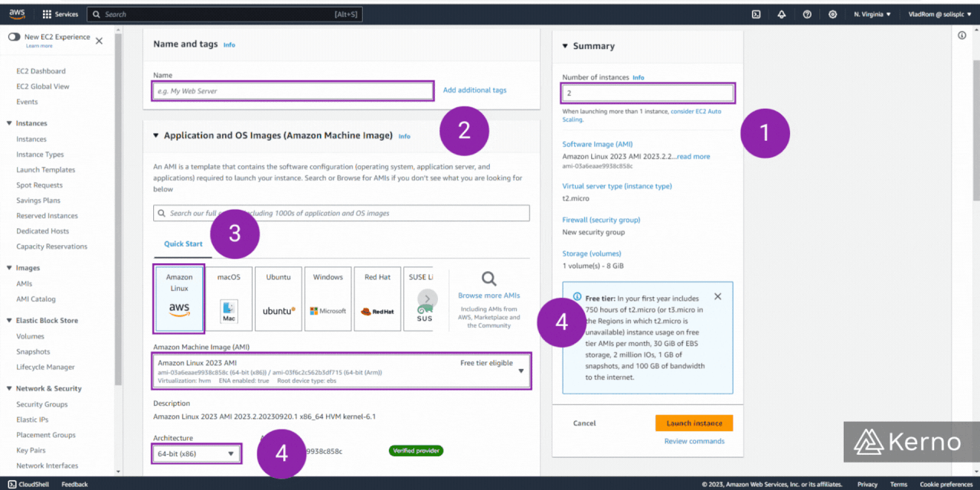This screenshot has height=490, width=980.
Task: Open the Browse more AMIs link
Action: tap(488, 296)
